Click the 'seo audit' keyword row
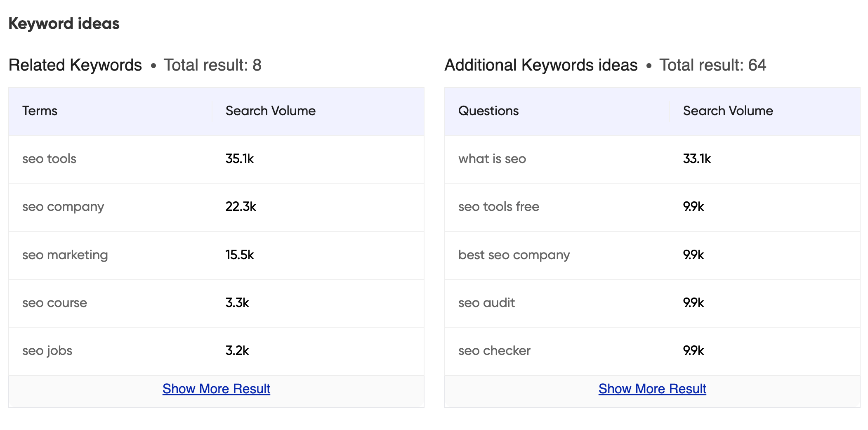868x430 pixels. point(486,303)
